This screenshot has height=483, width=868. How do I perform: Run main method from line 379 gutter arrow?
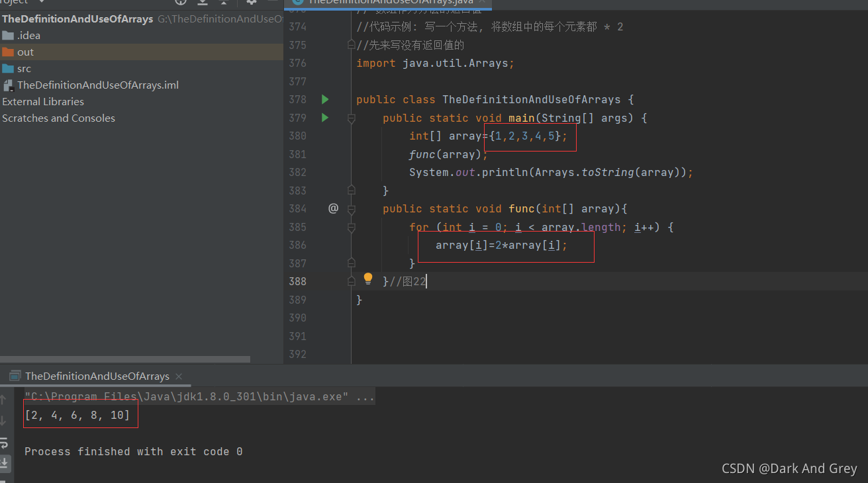pos(324,118)
